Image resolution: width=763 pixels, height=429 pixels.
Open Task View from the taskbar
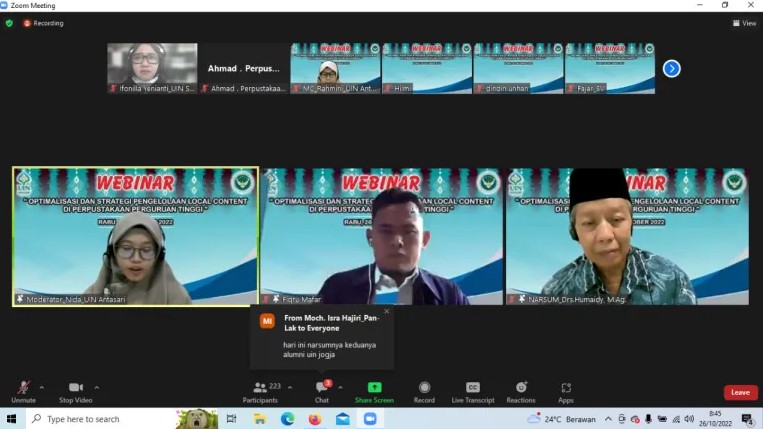coord(232,419)
